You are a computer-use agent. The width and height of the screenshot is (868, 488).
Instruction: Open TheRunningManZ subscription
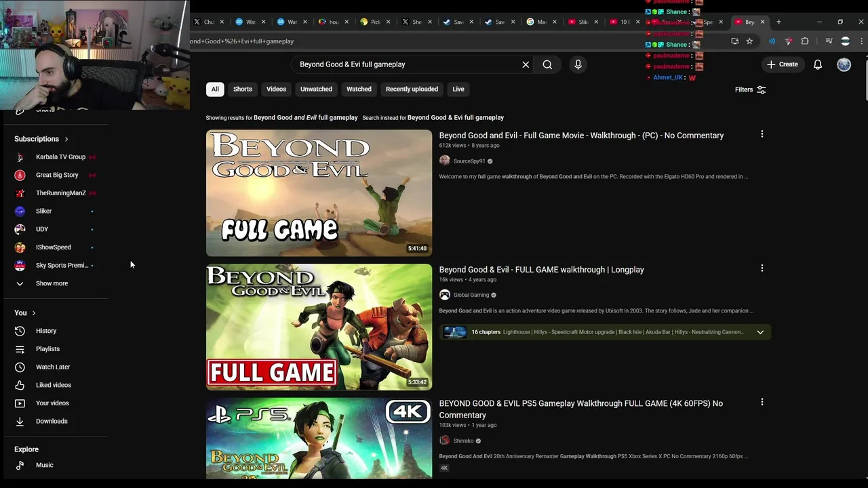pos(56,193)
